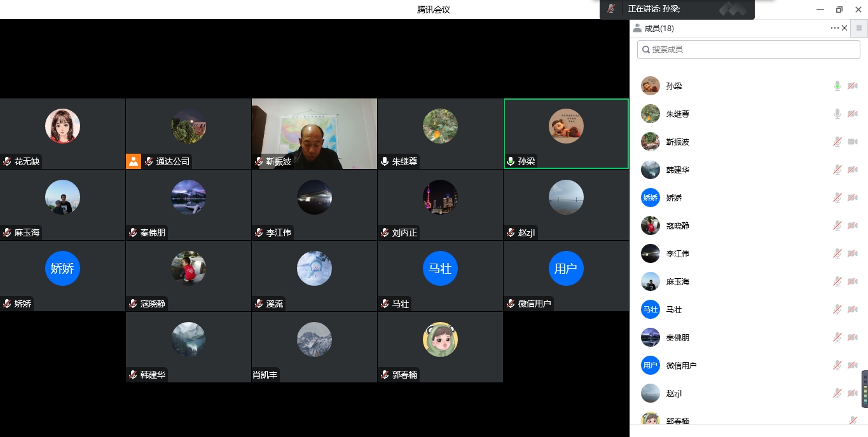868x437 pixels.
Task: Click the name 韩建华 in the member list
Action: point(678,170)
